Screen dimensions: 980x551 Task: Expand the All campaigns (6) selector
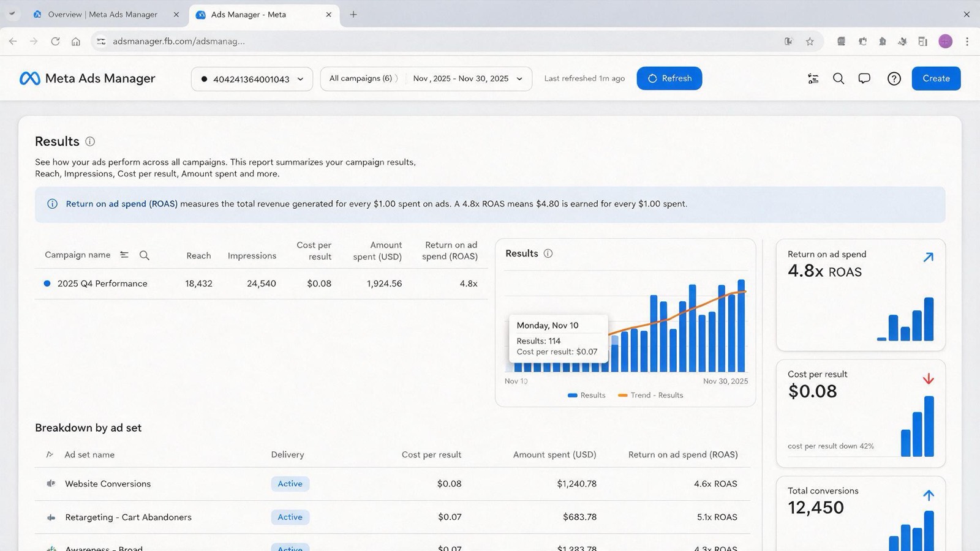coord(363,78)
